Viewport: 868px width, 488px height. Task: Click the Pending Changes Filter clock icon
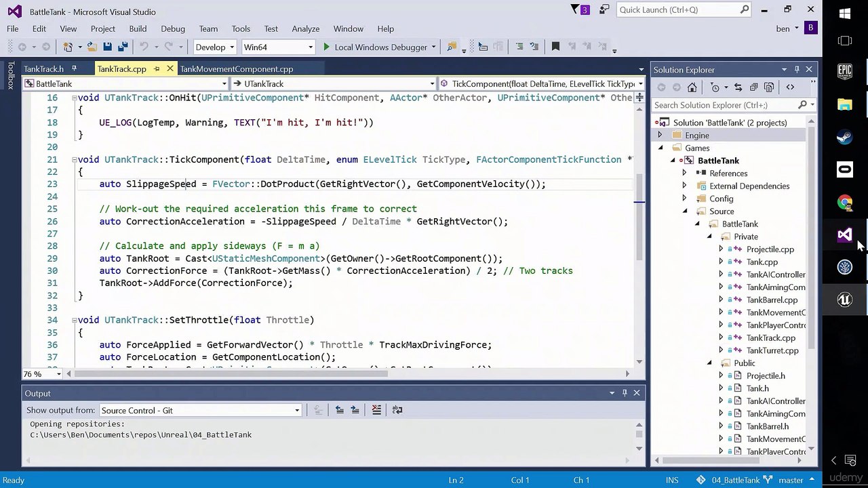coord(715,87)
